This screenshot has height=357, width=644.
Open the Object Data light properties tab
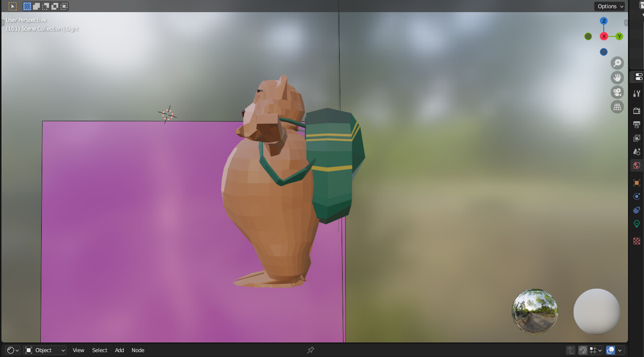[637, 224]
